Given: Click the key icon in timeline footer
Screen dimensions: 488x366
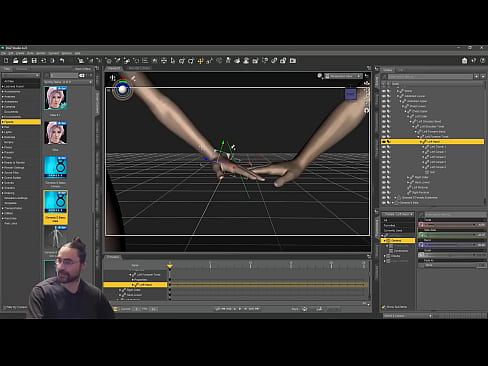Looking at the screenshot, I should pos(304,309).
